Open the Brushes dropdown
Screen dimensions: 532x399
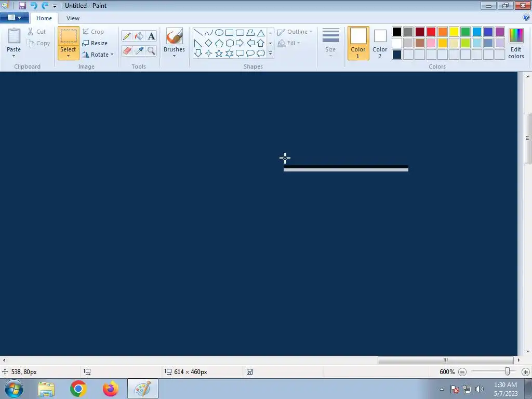click(x=174, y=56)
